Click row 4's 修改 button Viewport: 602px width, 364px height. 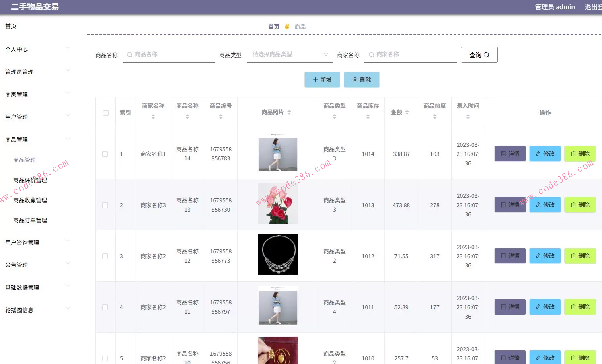pyautogui.click(x=545, y=306)
